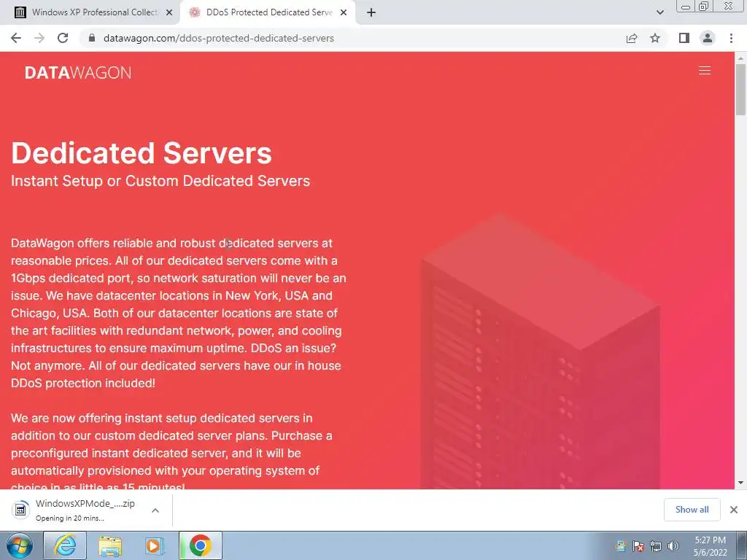This screenshot has height=560, width=747.
Task: Go to DataWagon home via logo
Action: pos(78,72)
